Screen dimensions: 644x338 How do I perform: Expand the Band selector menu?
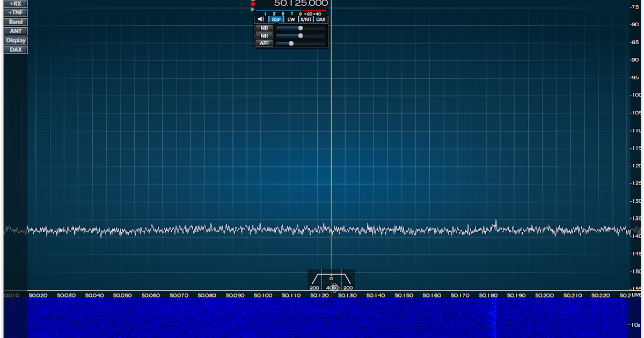(14, 21)
